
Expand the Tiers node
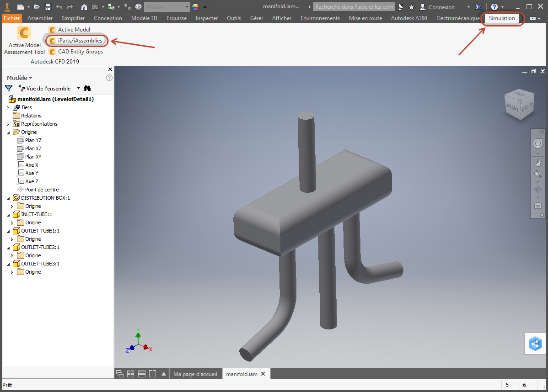pyautogui.click(x=8, y=107)
